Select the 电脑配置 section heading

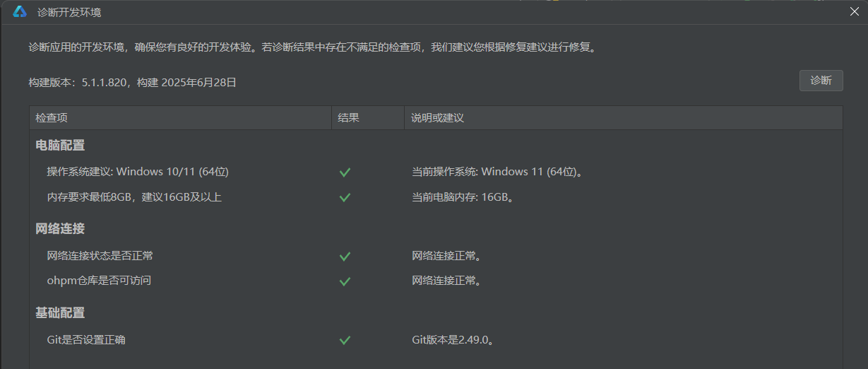(x=60, y=146)
